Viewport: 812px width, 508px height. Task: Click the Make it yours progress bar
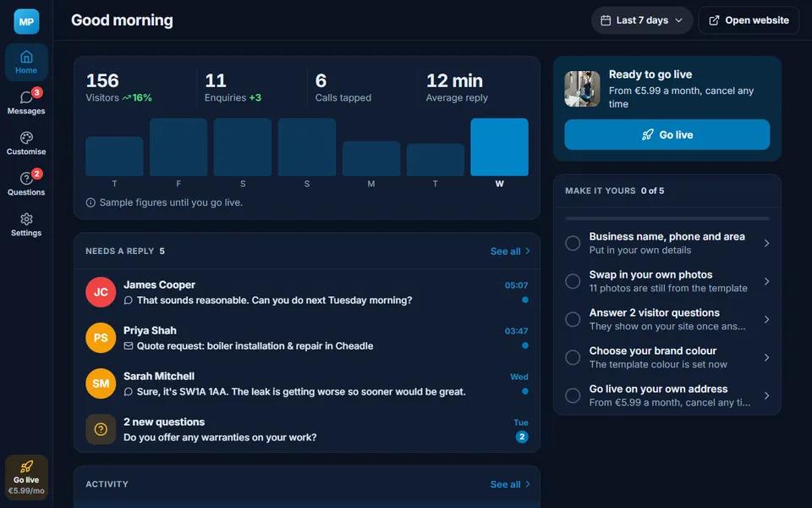click(667, 218)
